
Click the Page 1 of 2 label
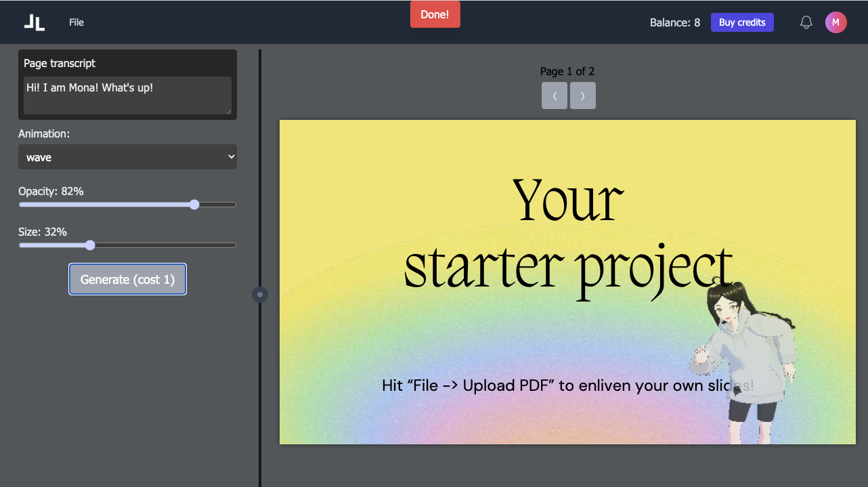(x=567, y=71)
